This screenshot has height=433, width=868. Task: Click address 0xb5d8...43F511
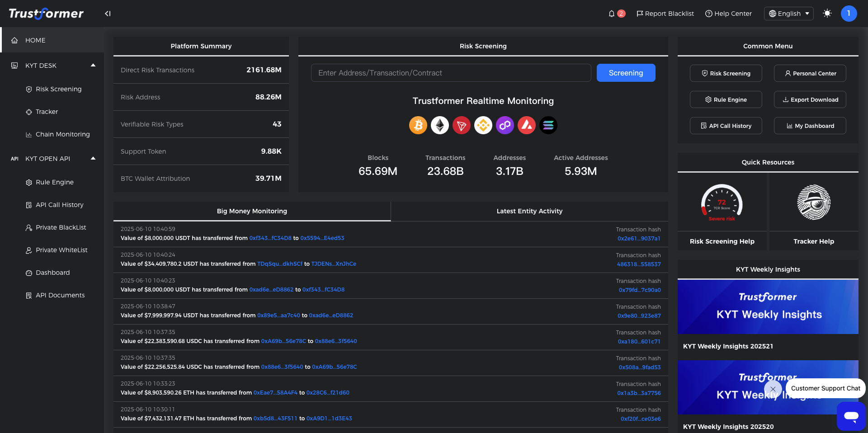click(275, 419)
